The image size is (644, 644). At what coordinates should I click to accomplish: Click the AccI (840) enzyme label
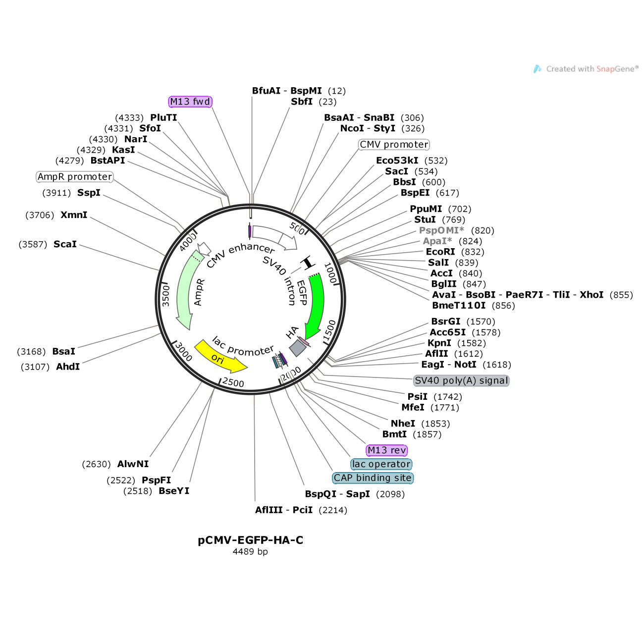click(456, 273)
